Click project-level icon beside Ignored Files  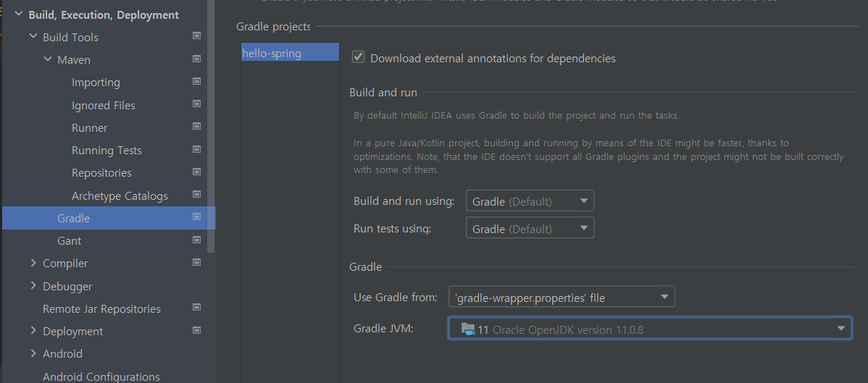tap(196, 104)
